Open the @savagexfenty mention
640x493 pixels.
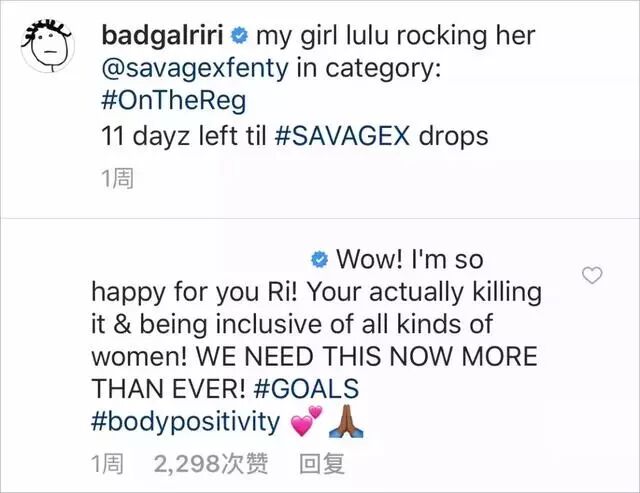pyautogui.click(x=195, y=68)
